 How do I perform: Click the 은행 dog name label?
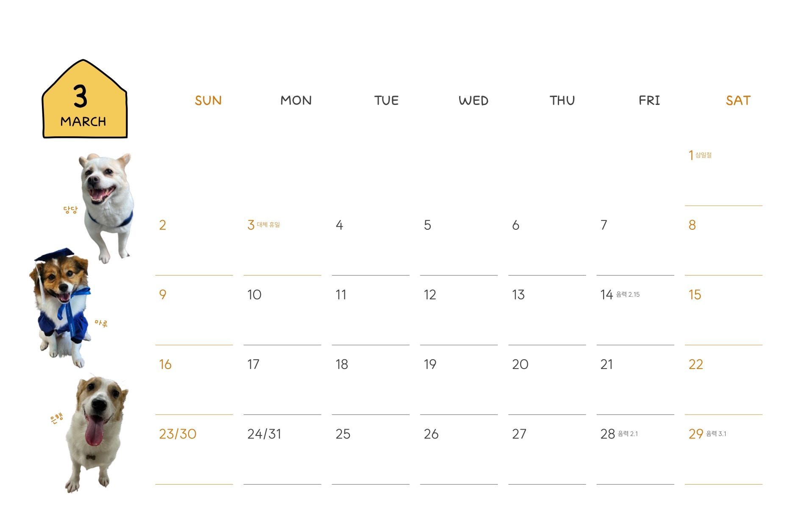click(56, 418)
